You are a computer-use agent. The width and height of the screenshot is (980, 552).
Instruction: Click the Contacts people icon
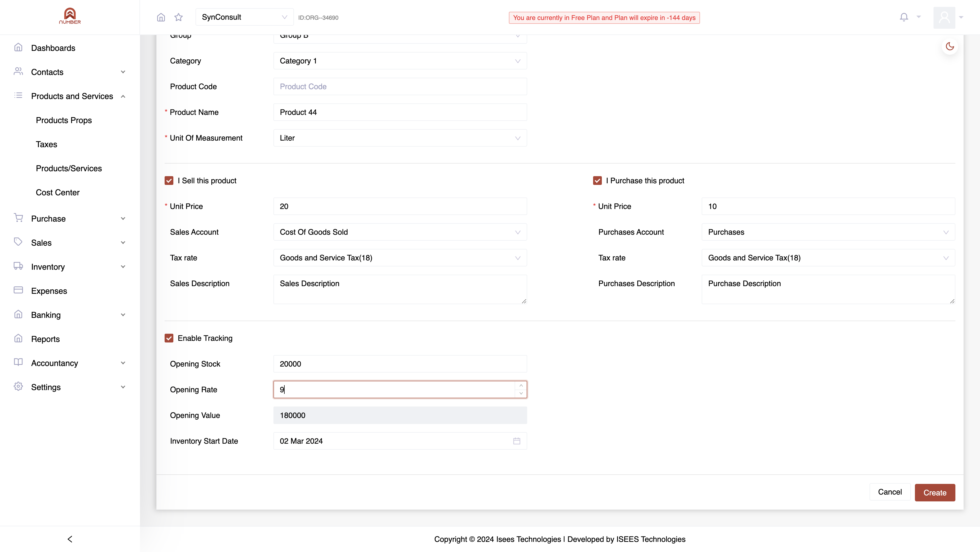pyautogui.click(x=18, y=71)
